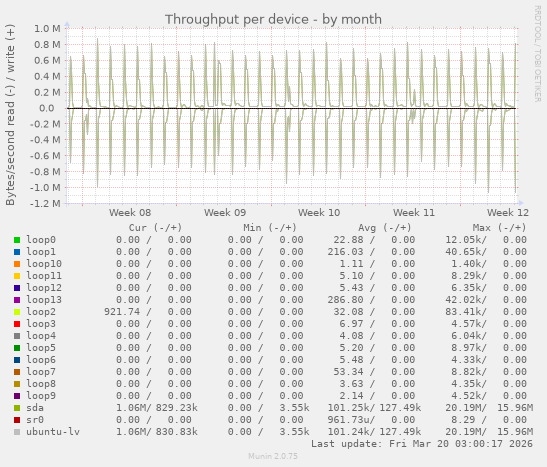
Task: Click the loop9 dark purple swatch
Action: (17, 396)
